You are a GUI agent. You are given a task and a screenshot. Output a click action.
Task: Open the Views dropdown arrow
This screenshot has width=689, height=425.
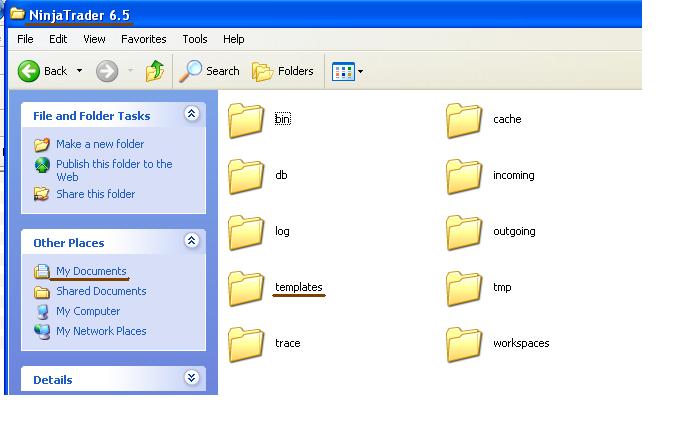click(360, 71)
